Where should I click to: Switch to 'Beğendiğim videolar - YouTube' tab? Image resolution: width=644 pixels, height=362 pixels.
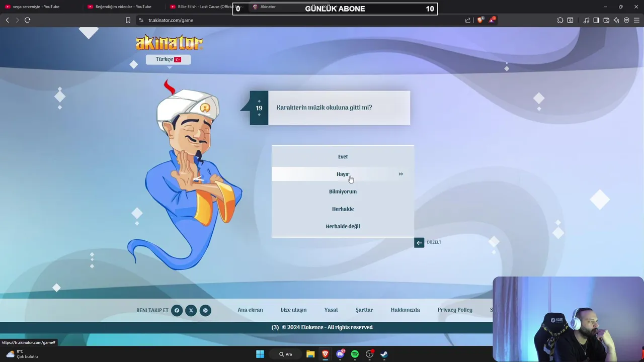pos(124,7)
